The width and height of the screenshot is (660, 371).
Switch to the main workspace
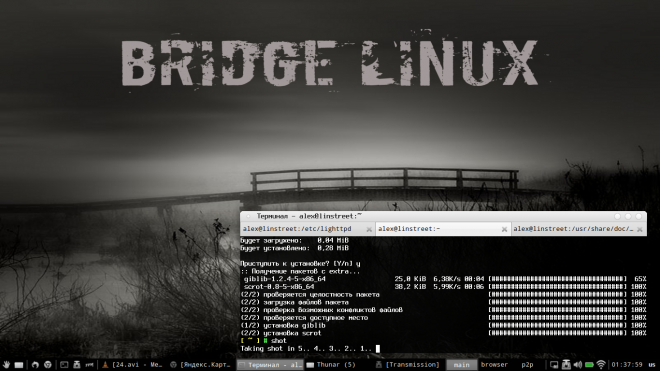point(461,365)
